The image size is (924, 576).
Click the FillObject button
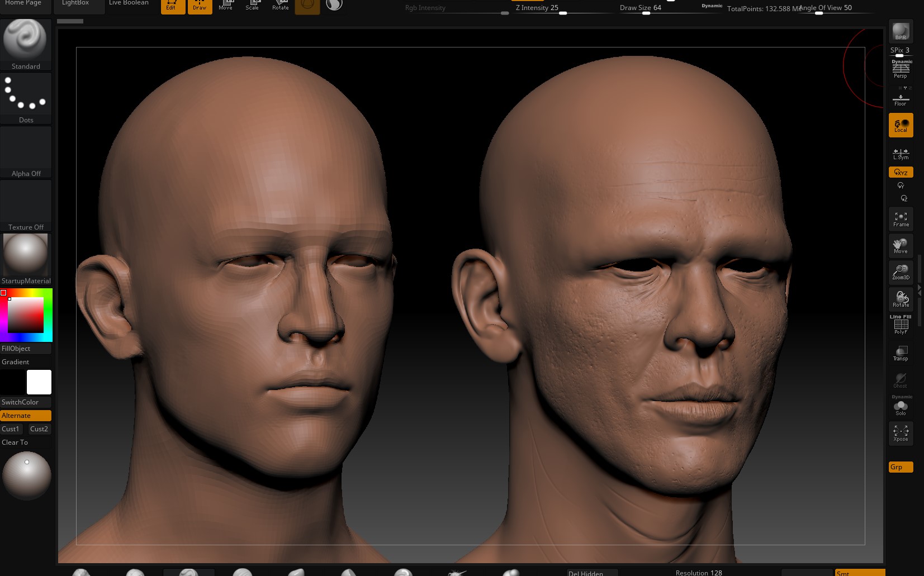[26, 349]
